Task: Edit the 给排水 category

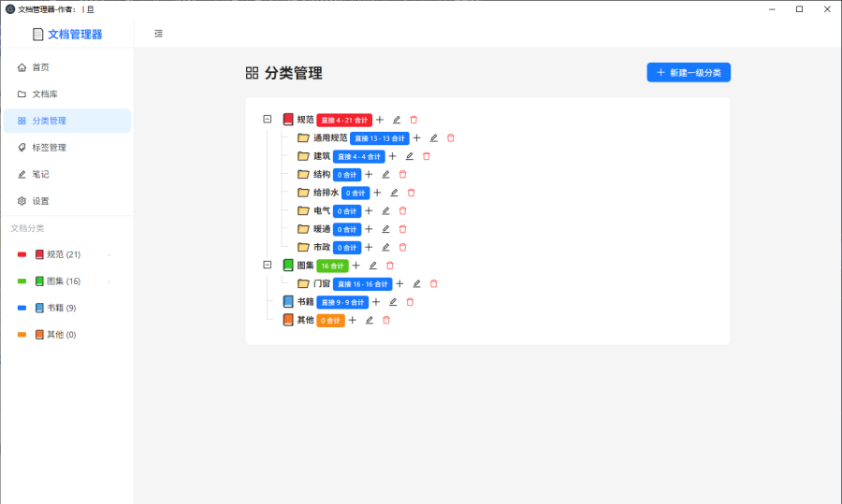Action: tap(394, 193)
